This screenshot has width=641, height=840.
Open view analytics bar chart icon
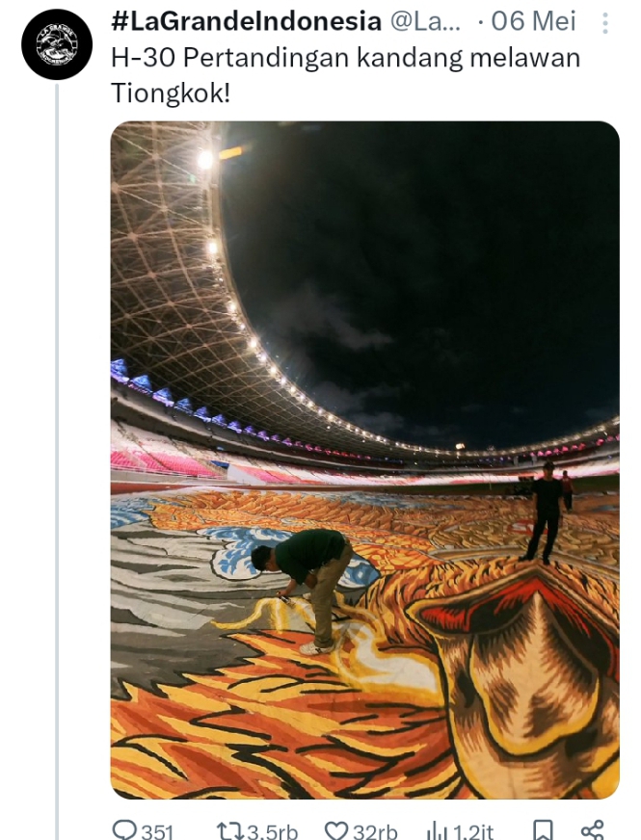(x=438, y=831)
